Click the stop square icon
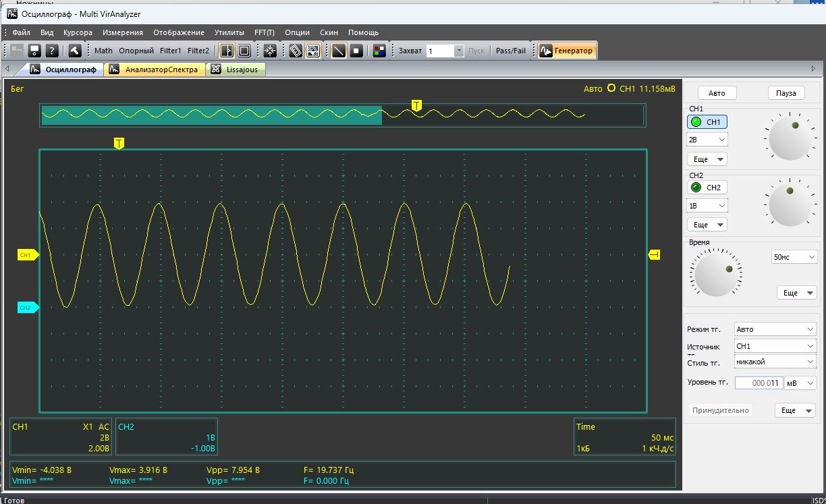Viewport: 826px width, 504px height. click(356, 51)
